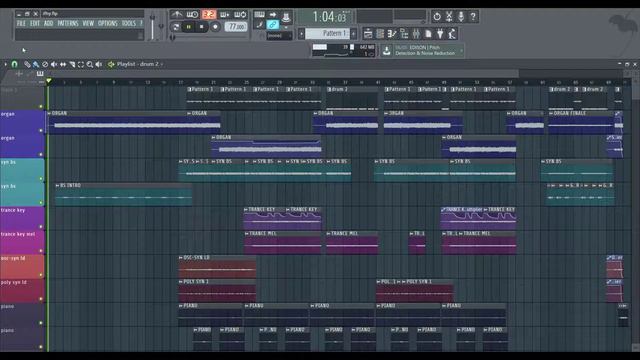
Task: Expand the news panel arrow
Action: (x=461, y=51)
